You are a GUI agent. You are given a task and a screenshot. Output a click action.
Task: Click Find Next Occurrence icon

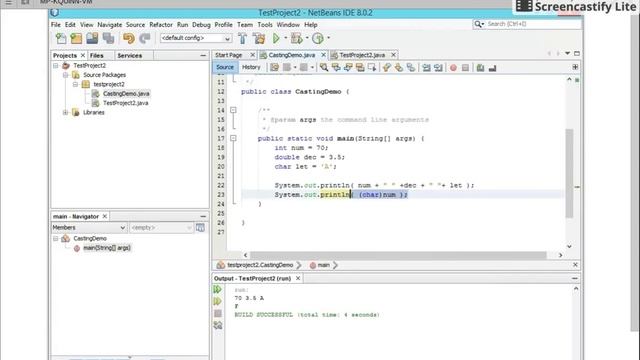click(x=348, y=67)
